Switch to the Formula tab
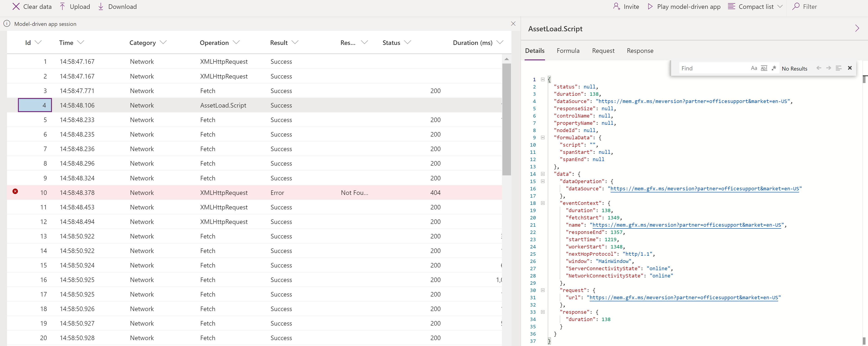 [567, 50]
